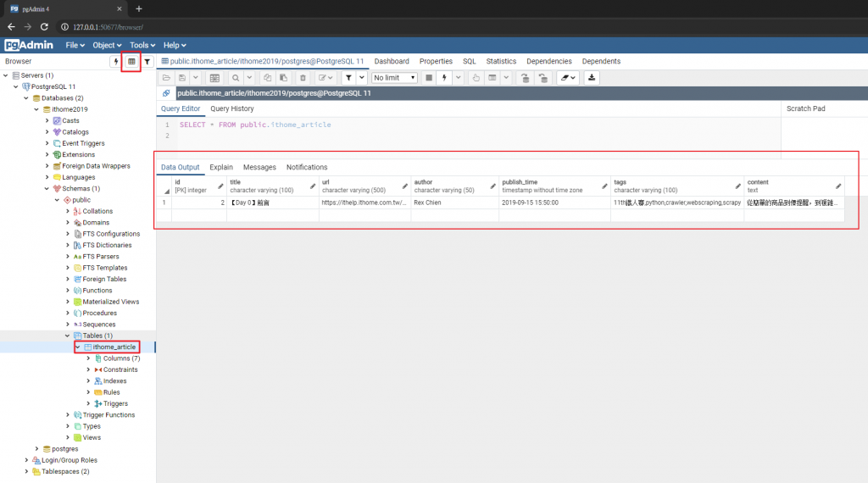Click the hand pointer icon in query toolbar
868x483 pixels.
click(476, 78)
